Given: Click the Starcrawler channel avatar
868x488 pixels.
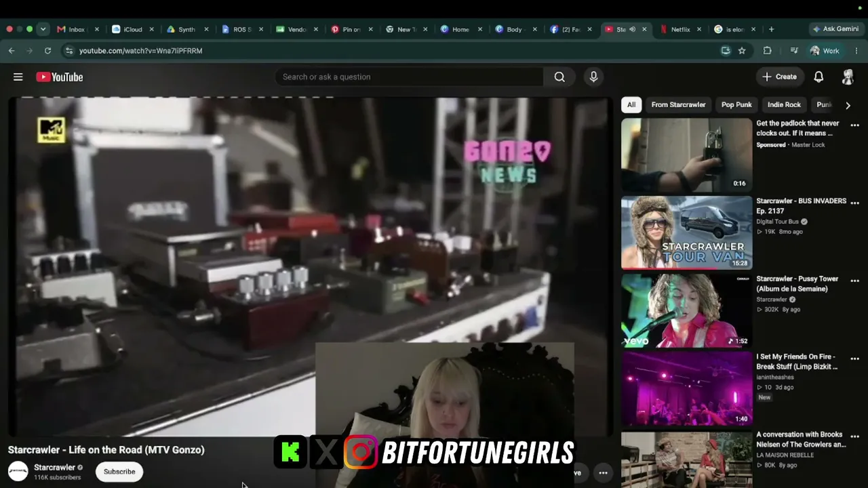Looking at the screenshot, I should 18,471.
